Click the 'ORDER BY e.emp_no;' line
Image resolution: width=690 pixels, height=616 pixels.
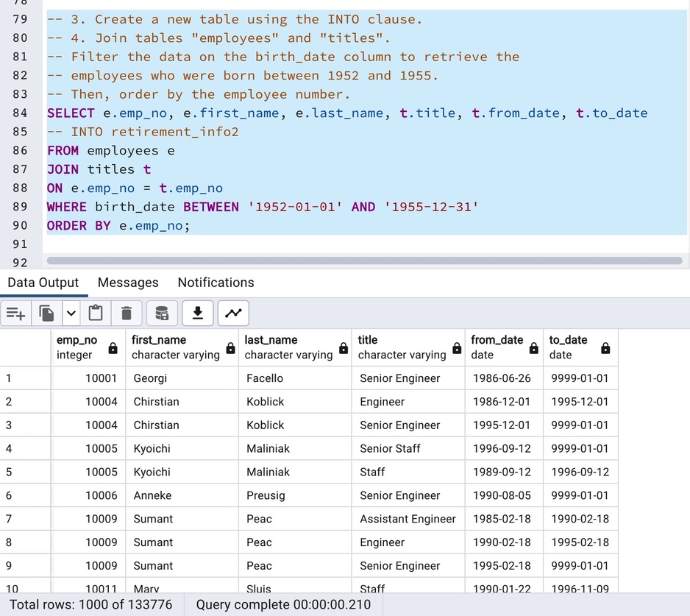[118, 226]
